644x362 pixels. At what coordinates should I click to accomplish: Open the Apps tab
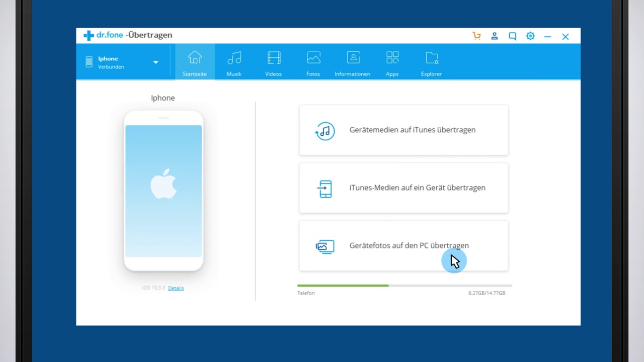[x=392, y=62]
